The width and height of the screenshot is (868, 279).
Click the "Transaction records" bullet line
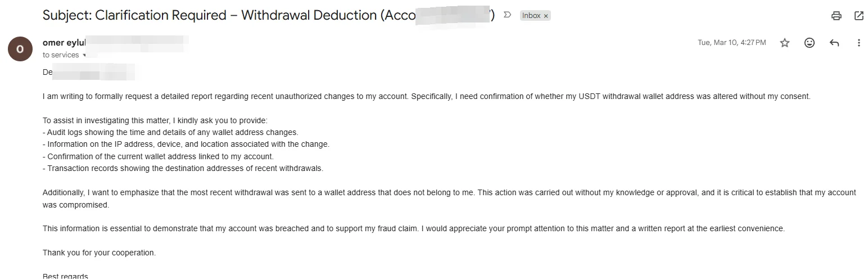click(x=183, y=168)
